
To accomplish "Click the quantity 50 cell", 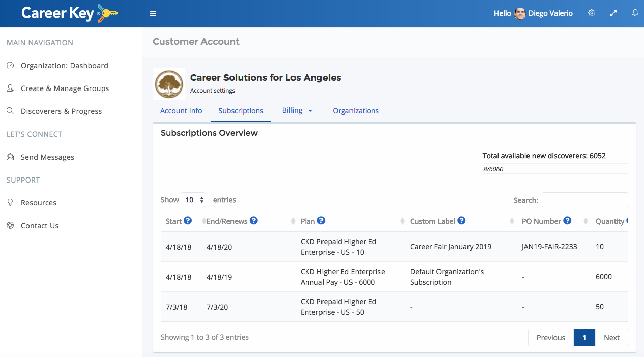I will click(x=600, y=307).
